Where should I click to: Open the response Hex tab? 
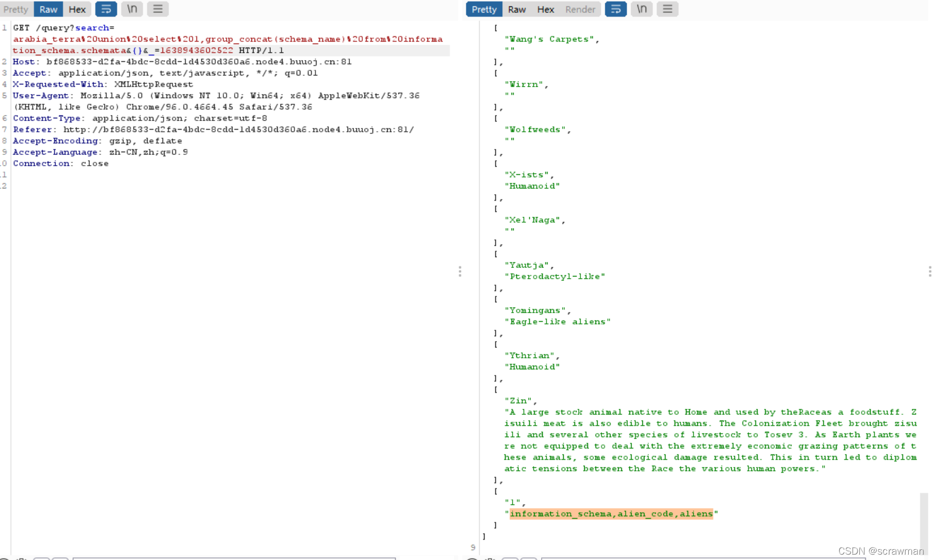(x=545, y=9)
